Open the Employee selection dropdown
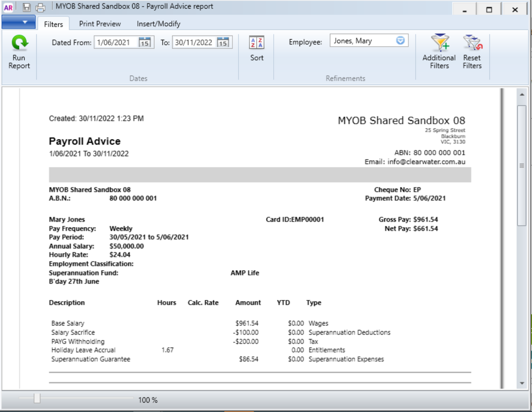Image resolution: width=532 pixels, height=412 pixels. point(401,40)
